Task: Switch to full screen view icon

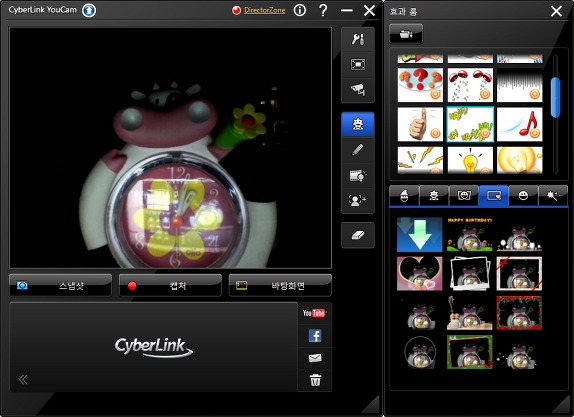Action: point(358,65)
